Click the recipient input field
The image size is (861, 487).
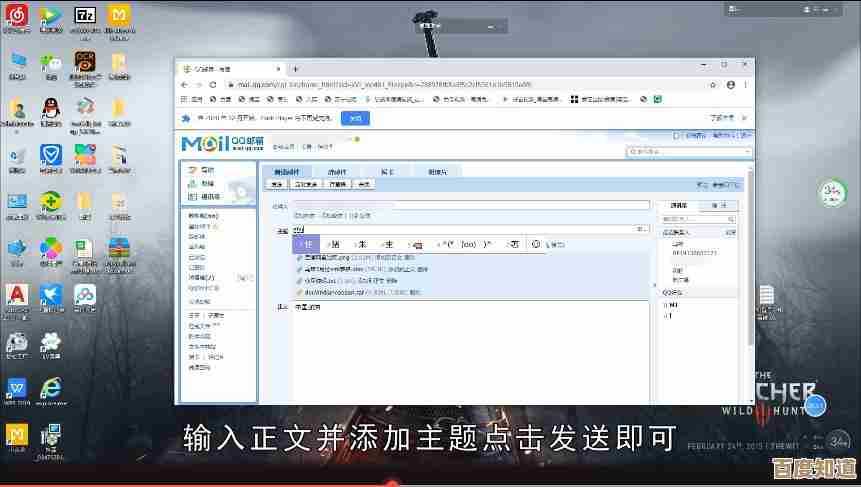[471, 205]
